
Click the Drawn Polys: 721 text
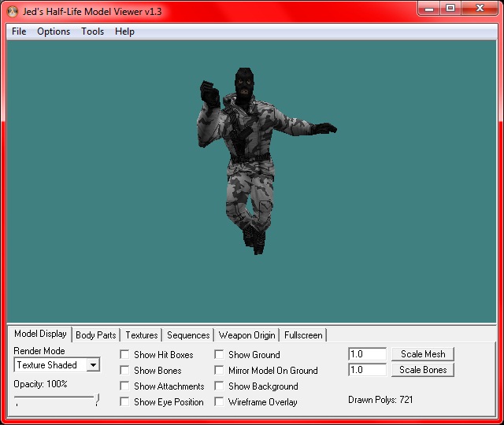(380, 400)
